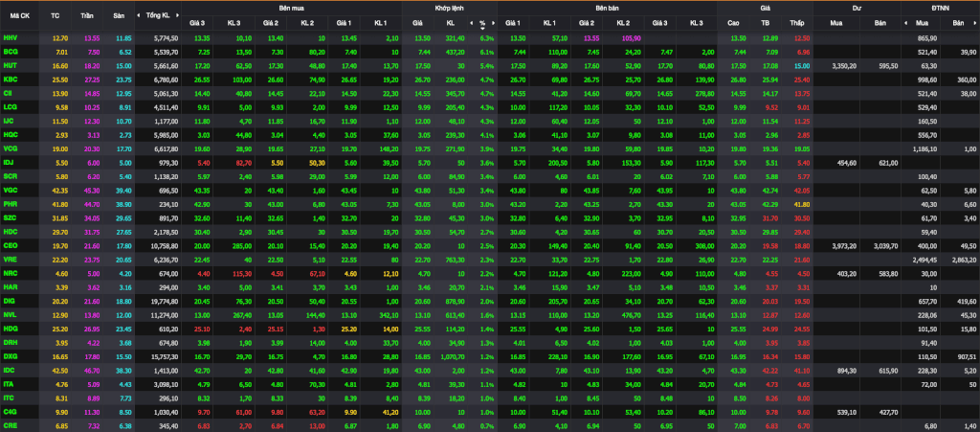Sort by the % change column header

click(482, 23)
